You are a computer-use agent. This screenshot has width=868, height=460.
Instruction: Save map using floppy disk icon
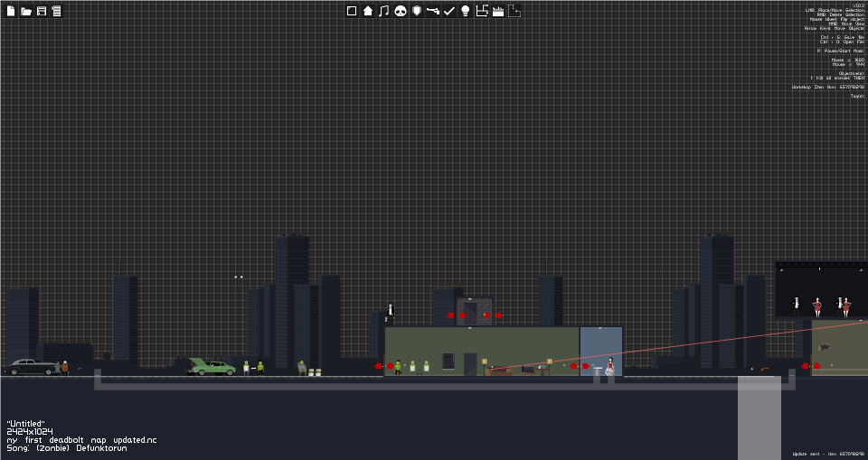coord(42,11)
